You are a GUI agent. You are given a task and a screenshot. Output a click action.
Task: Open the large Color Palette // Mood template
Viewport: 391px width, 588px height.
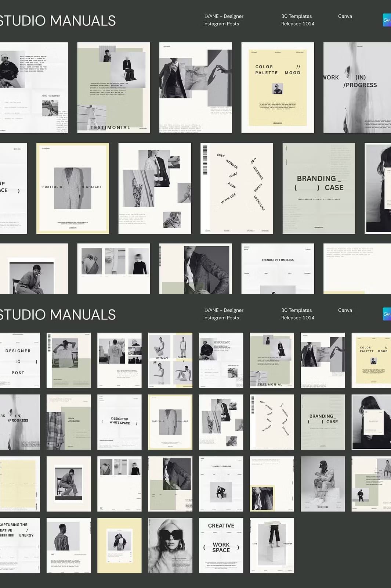coord(278,87)
